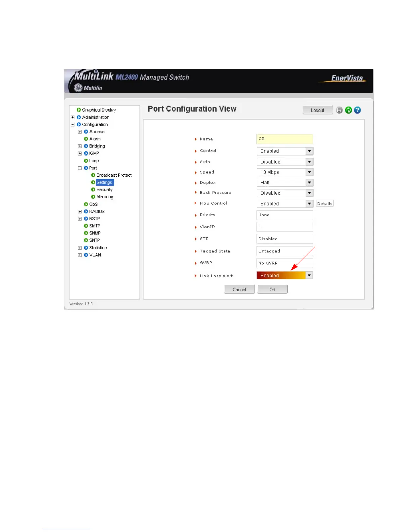This screenshot has width=411, height=532.
Task: Open the SMTP tree item
Action: [95, 226]
